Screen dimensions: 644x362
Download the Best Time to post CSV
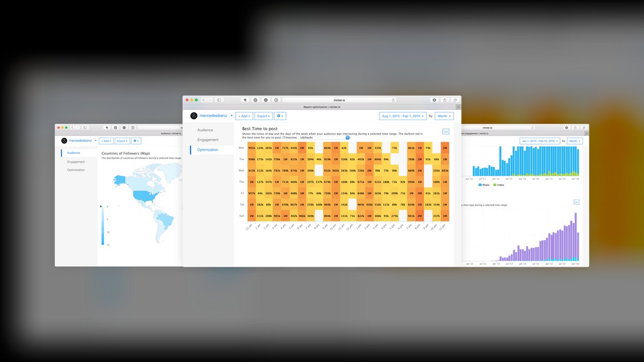click(445, 131)
